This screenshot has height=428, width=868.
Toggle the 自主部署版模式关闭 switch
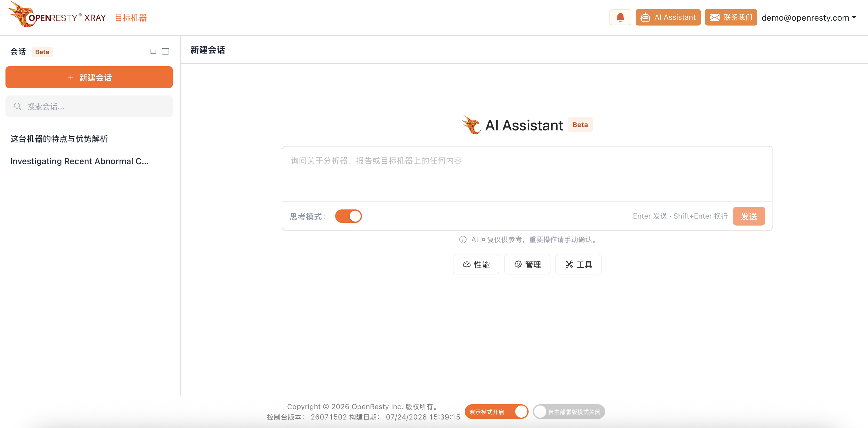[x=569, y=412]
